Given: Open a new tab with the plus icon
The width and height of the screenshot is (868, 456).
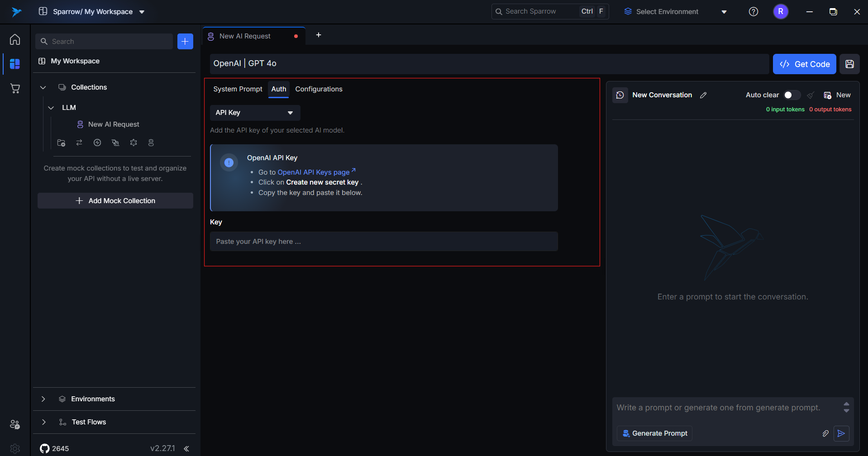Looking at the screenshot, I should pos(319,35).
